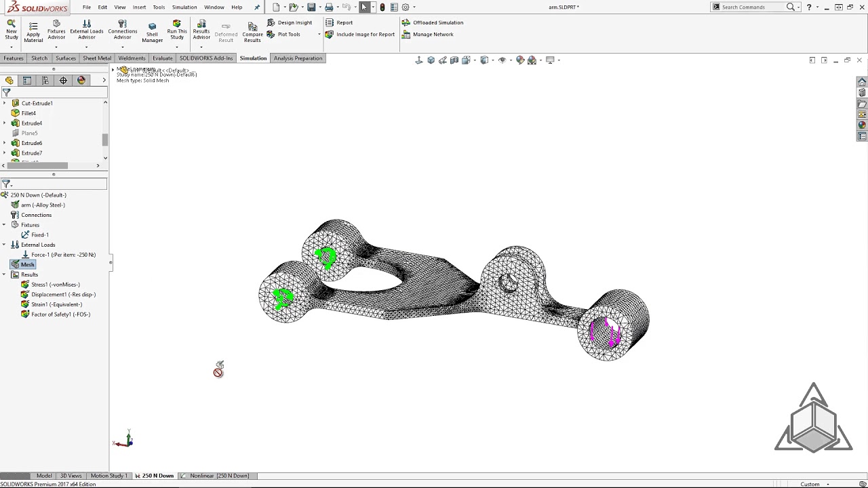Open Plot Tools
The width and height of the screenshot is (868, 488).
coord(284,35)
